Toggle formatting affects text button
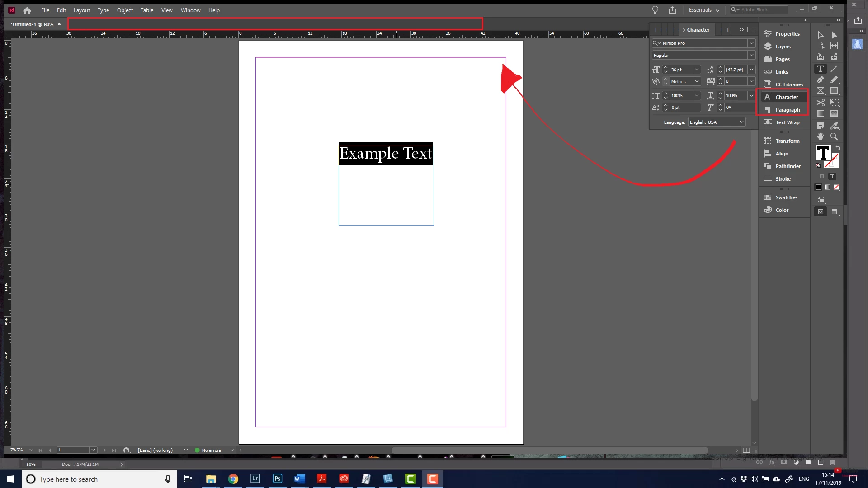 click(832, 177)
